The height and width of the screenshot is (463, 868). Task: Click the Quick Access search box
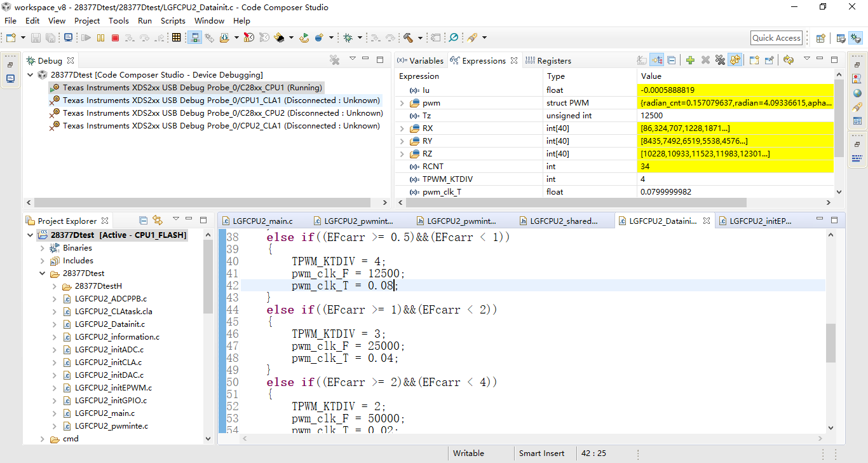pyautogui.click(x=776, y=38)
